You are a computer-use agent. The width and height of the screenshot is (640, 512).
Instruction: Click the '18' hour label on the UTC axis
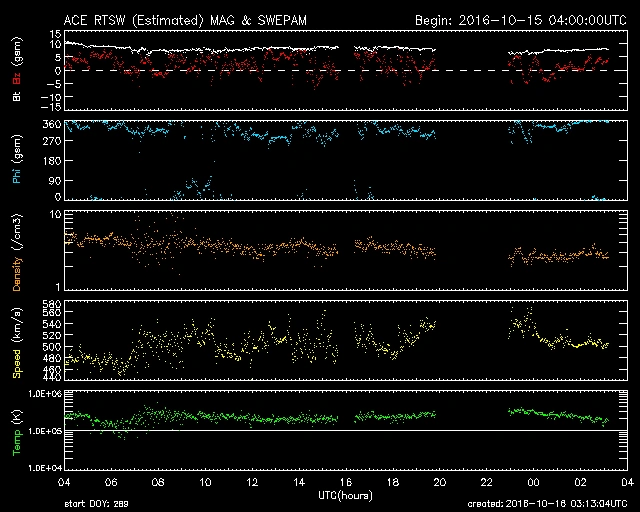(x=393, y=482)
